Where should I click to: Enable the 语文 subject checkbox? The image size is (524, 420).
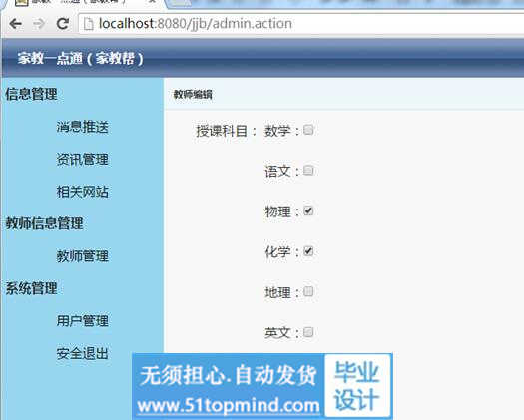pos(308,170)
